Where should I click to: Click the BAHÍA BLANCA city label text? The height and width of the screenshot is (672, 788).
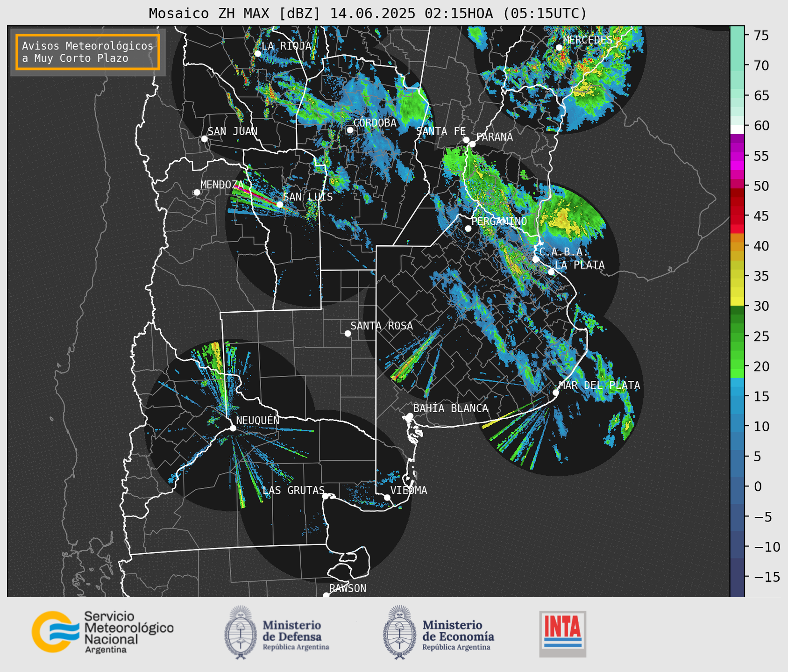(x=451, y=408)
